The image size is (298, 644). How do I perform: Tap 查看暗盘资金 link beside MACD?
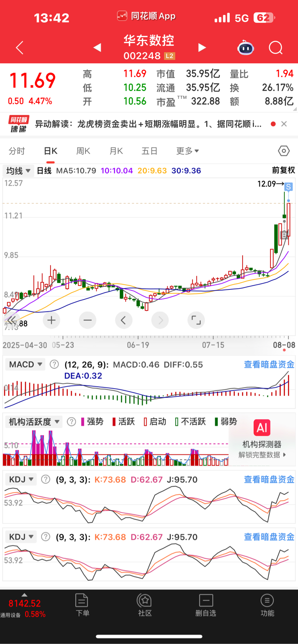[x=269, y=364]
